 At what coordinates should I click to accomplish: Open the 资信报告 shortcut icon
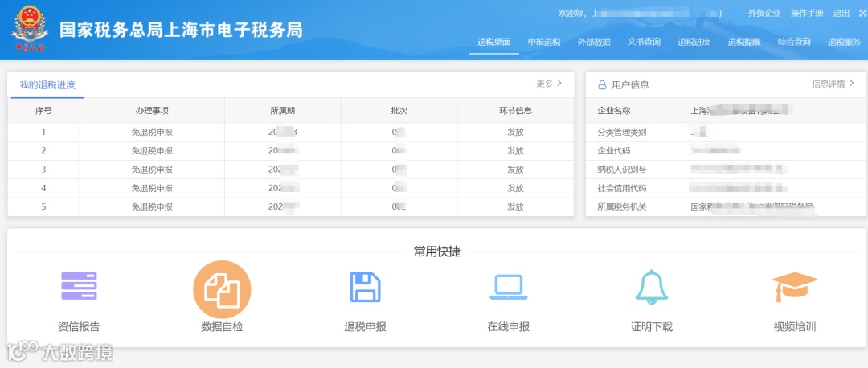[x=79, y=286]
